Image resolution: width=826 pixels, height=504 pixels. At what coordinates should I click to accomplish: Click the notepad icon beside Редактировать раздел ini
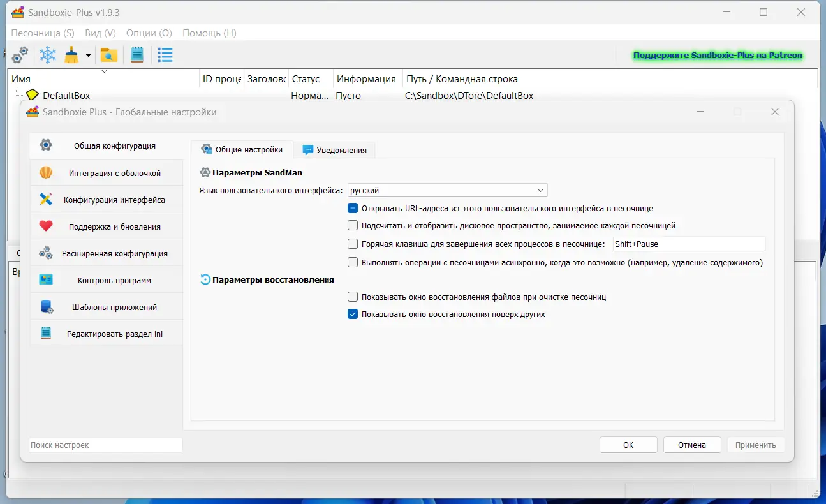point(46,333)
